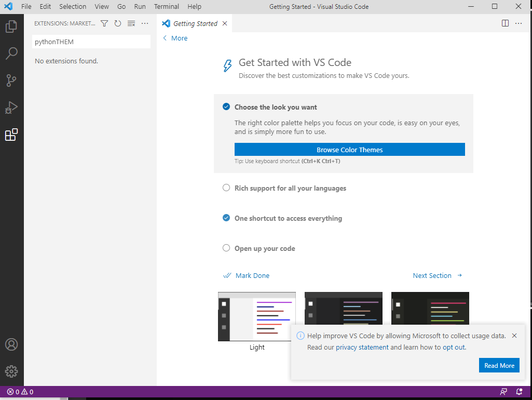Click the 'No extensions found.' message
The width and height of the screenshot is (532, 400).
click(x=66, y=61)
